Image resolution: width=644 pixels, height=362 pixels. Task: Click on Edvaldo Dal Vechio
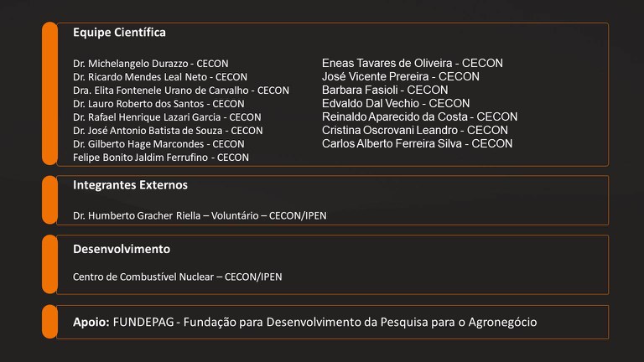point(396,103)
